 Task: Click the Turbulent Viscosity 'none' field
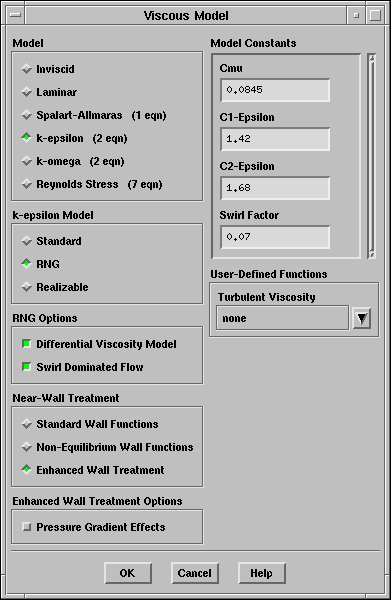click(x=282, y=318)
